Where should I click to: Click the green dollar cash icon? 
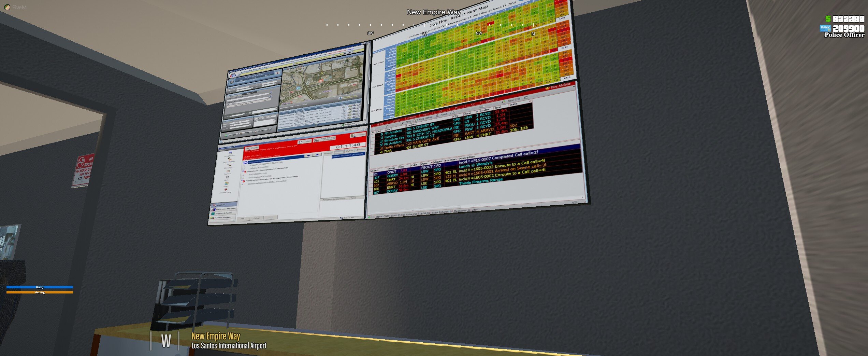click(x=828, y=19)
